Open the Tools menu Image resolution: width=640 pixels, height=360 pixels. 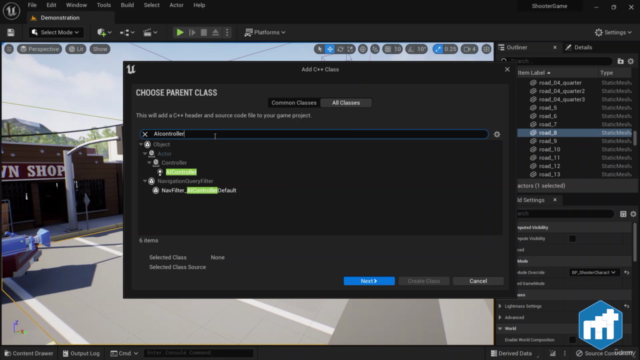(104, 5)
